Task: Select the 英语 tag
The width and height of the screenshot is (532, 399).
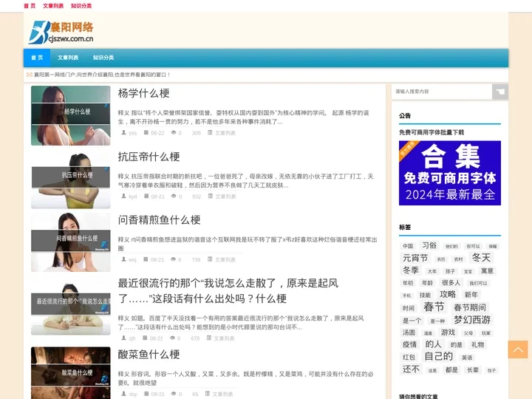Action: 467,358
